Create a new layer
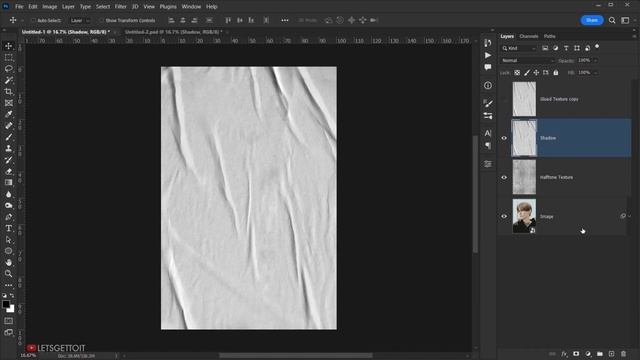 (x=611, y=354)
